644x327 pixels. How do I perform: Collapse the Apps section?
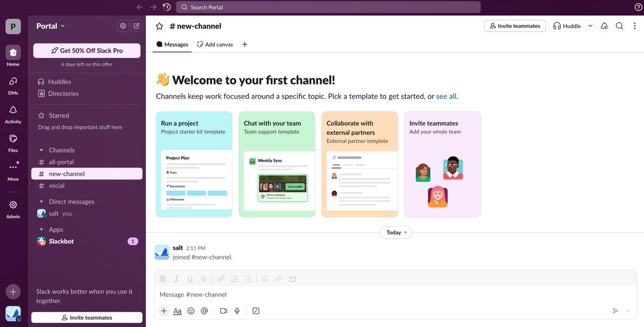[41, 229]
